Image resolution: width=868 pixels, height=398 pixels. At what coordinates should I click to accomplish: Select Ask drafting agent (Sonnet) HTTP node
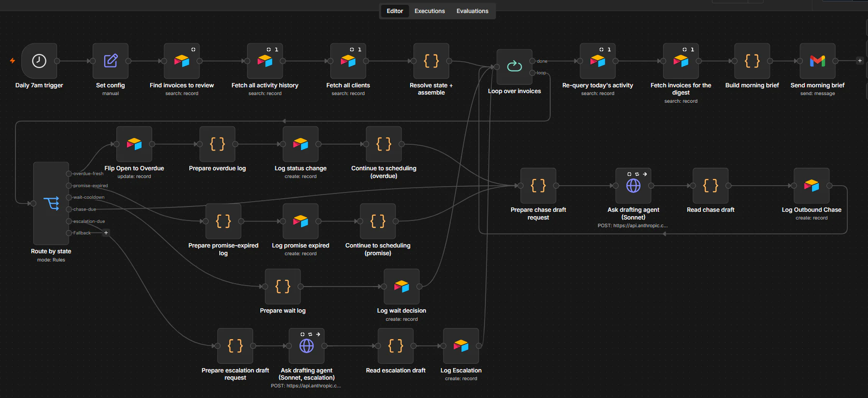(633, 185)
